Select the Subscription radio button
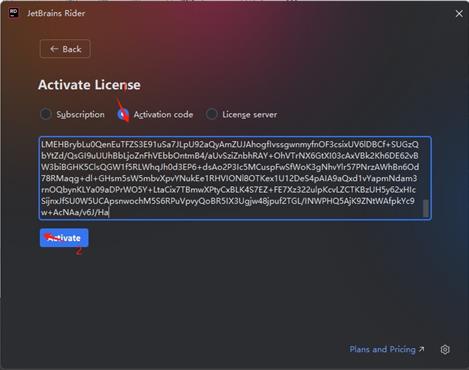 [46, 114]
